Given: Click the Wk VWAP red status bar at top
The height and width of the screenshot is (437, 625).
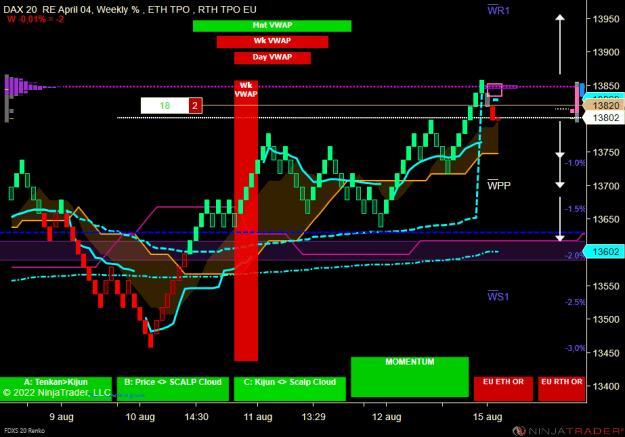Looking at the screenshot, I should pos(272,41).
